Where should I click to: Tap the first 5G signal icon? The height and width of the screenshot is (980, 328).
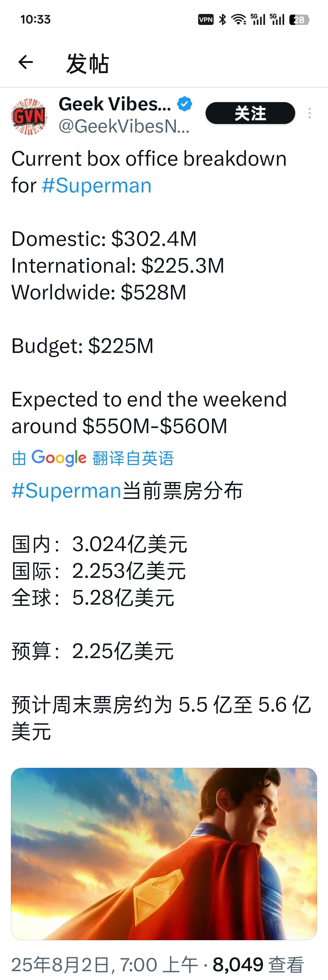click(258, 19)
